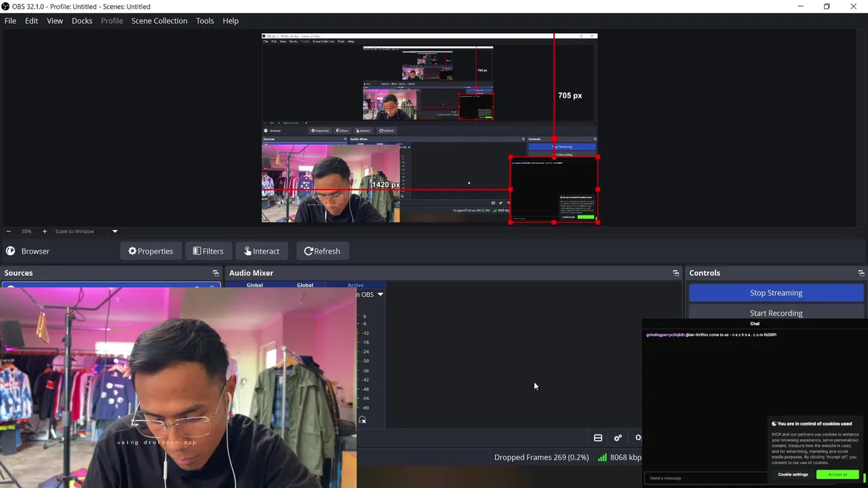Click the Audio Mixer panel title
Viewport: 868px width, 488px height.
click(251, 273)
